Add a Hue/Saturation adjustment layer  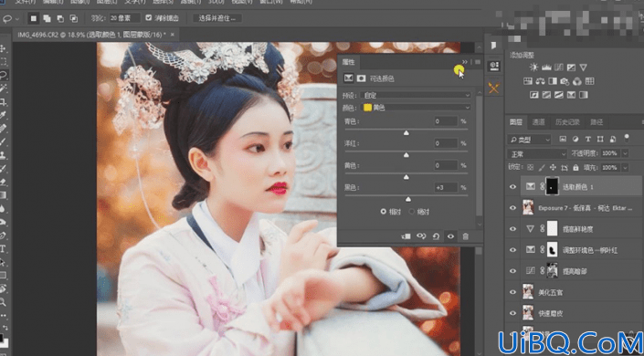click(x=528, y=81)
